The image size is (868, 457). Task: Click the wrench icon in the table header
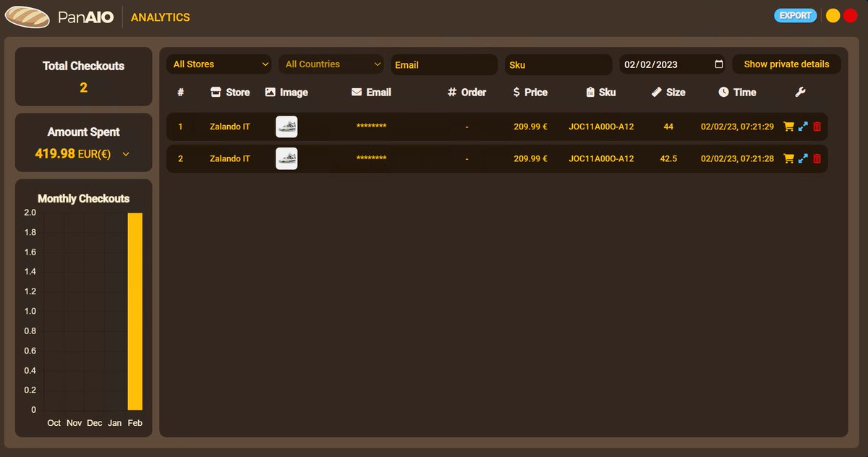coord(800,92)
